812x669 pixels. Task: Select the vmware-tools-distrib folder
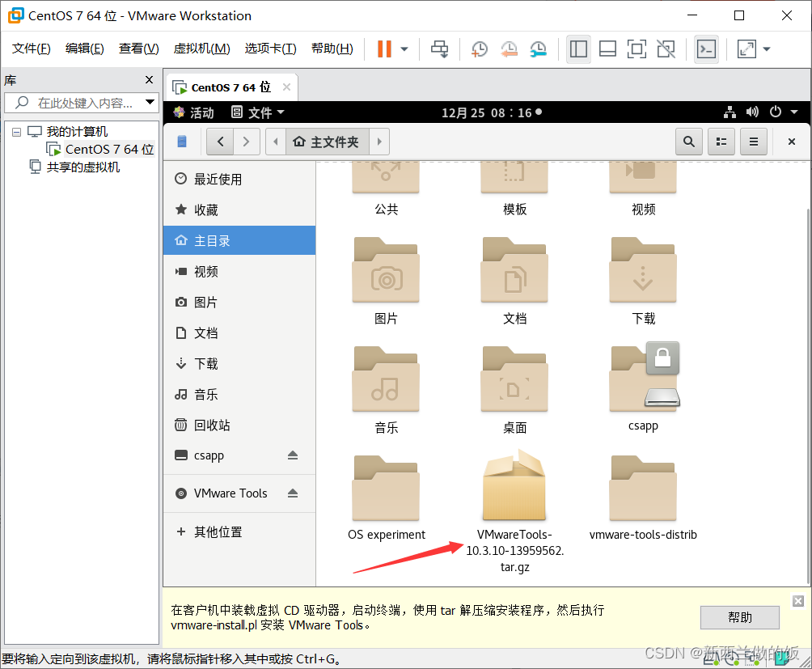pos(643,498)
